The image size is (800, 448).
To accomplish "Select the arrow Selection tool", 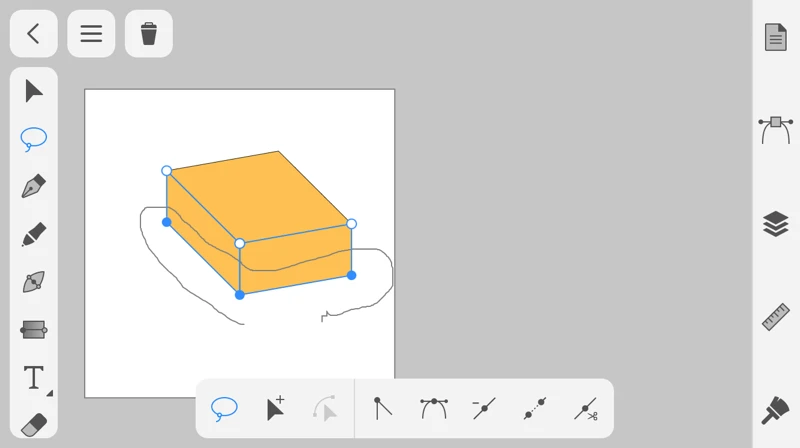I will [34, 91].
